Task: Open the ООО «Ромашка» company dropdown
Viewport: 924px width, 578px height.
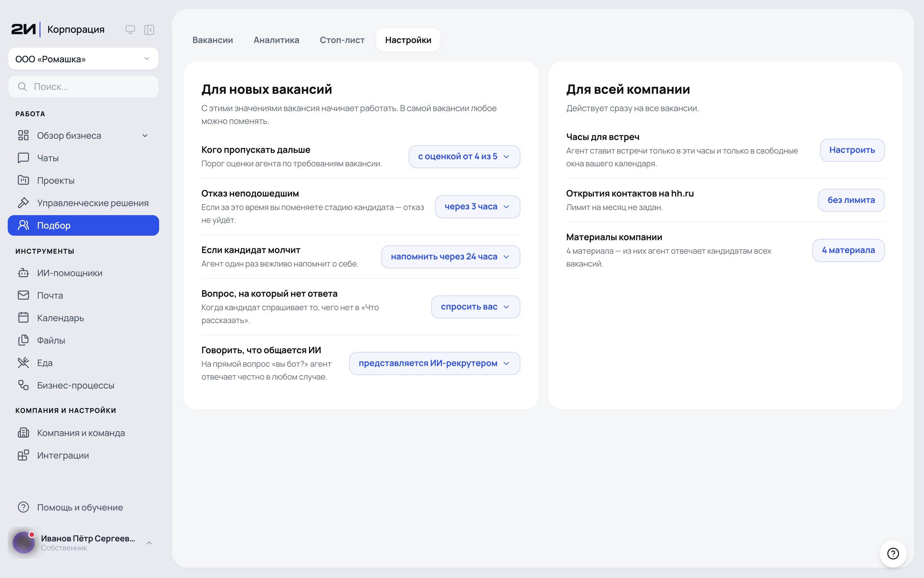Action: pos(83,59)
